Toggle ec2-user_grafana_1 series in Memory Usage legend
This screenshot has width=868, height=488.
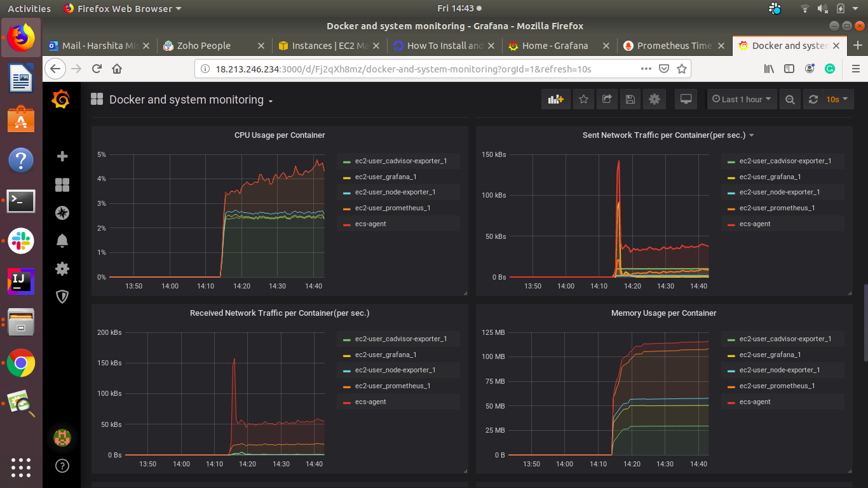(770, 355)
